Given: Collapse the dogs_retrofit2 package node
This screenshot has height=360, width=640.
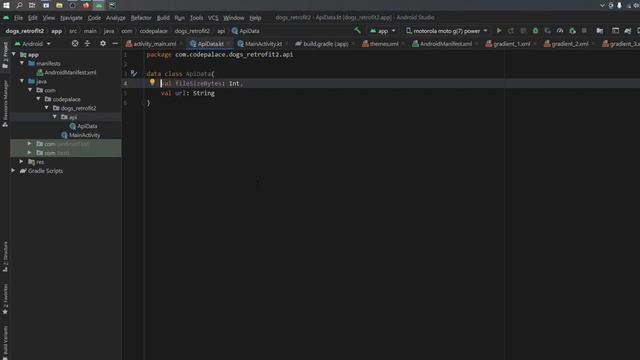Looking at the screenshot, I should point(47,108).
